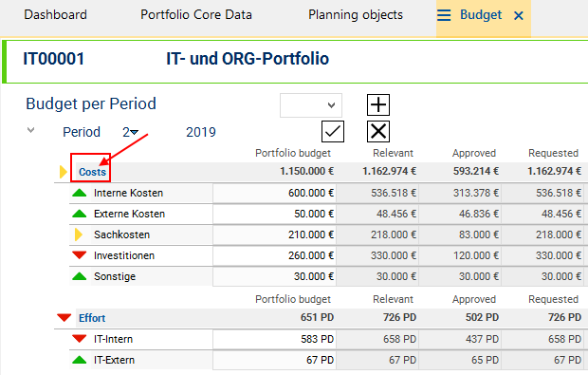The width and height of the screenshot is (588, 375).
Task: Switch to the Dashboard tab
Action: tap(56, 14)
